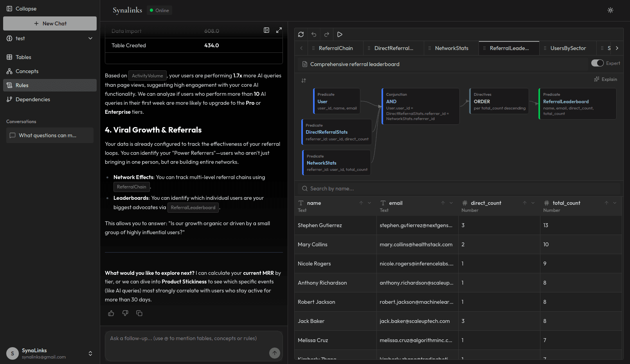Switch to the NetworkStats tab
The width and height of the screenshot is (630, 364).
coord(451,48)
